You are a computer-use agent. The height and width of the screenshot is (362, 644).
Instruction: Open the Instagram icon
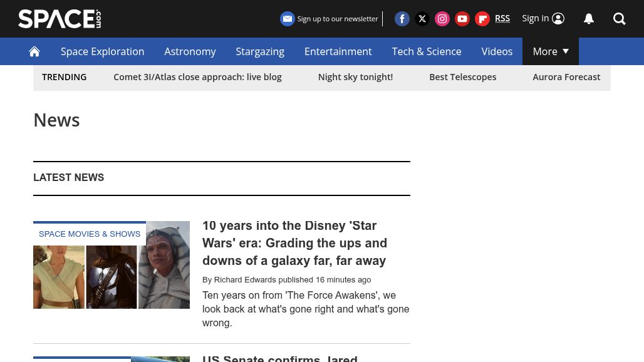click(x=442, y=19)
